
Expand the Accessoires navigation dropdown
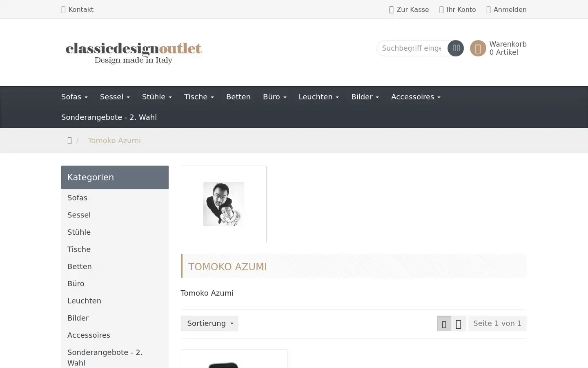(416, 97)
